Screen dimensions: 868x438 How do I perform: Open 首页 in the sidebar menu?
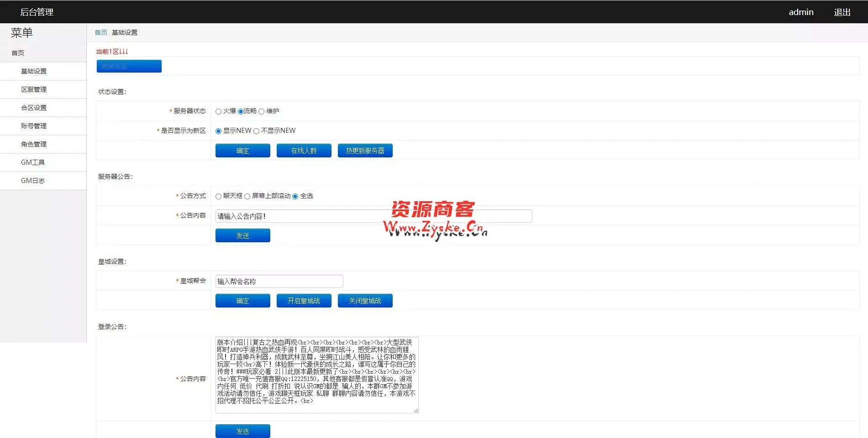(x=43, y=53)
